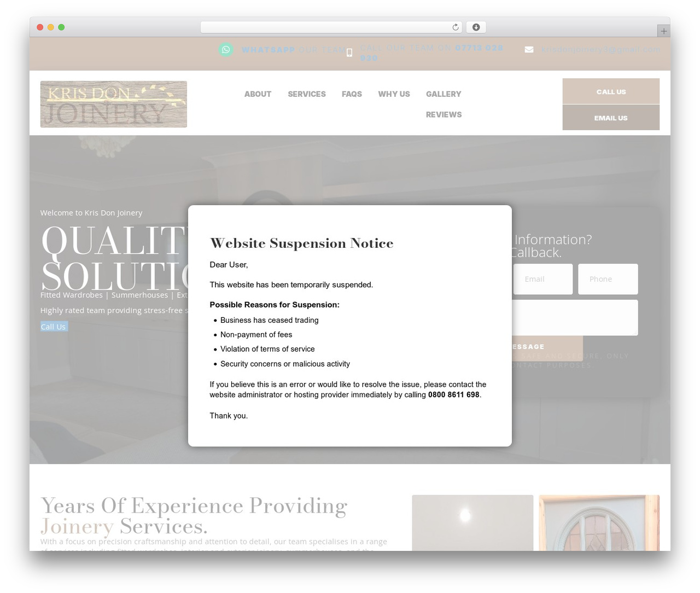Focus the Email input field

pos(543,279)
